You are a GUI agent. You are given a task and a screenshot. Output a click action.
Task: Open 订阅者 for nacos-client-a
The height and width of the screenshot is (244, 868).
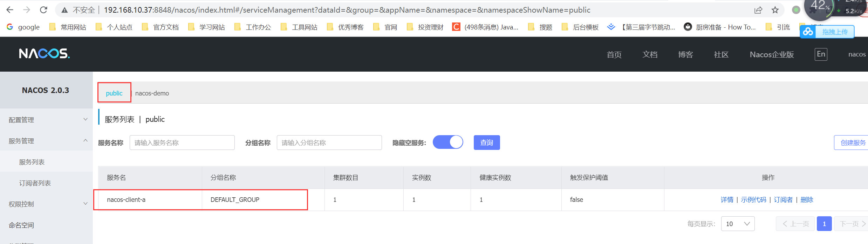783,199
